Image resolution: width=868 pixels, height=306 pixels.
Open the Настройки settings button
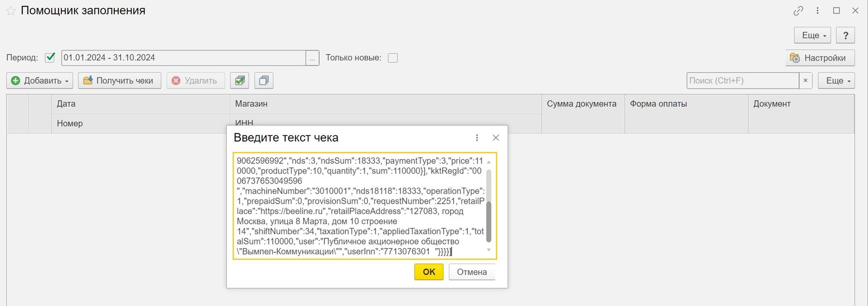coord(820,58)
